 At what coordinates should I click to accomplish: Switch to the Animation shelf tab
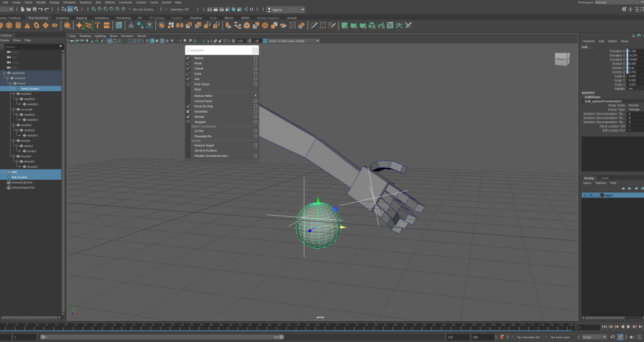[x=102, y=18]
